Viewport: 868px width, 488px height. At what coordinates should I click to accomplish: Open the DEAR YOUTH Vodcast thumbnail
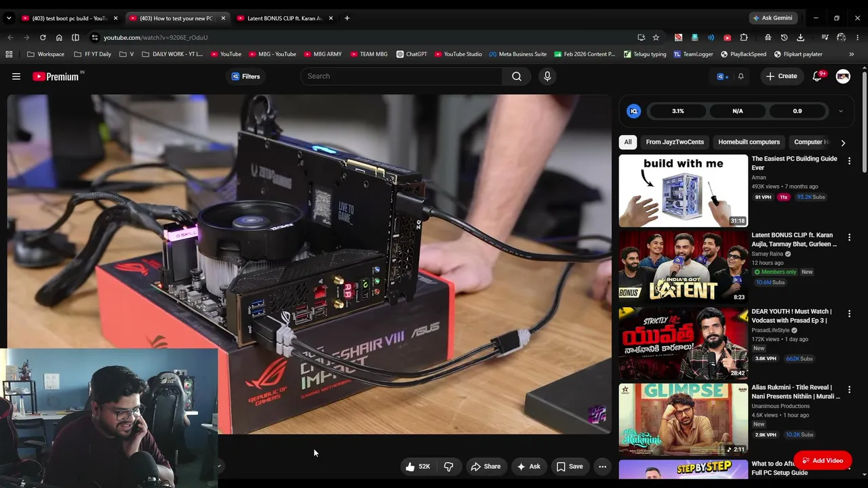click(683, 344)
